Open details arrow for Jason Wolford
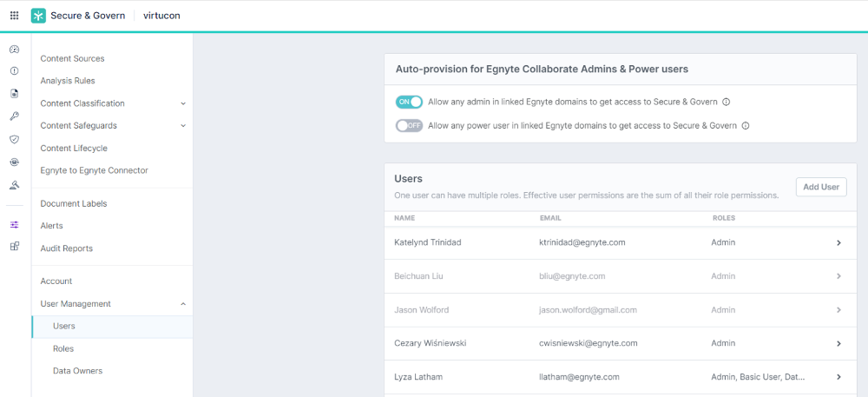This screenshot has width=868, height=397. tap(838, 309)
